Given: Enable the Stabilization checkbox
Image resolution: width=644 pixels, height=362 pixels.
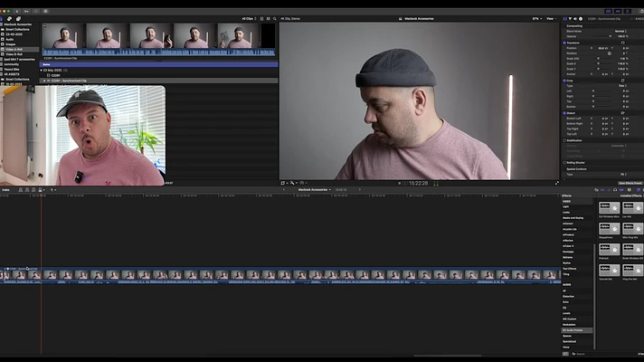Looking at the screenshot, I should coord(564,140).
